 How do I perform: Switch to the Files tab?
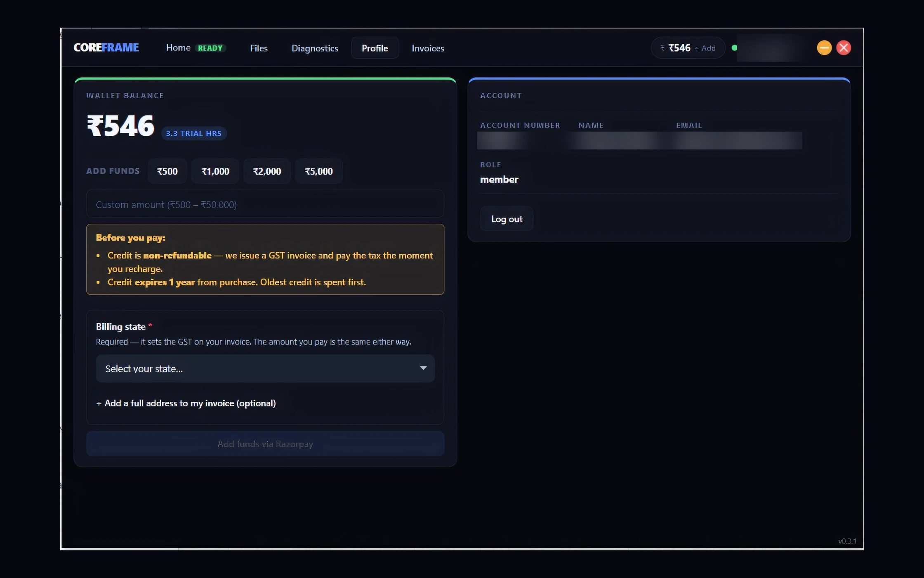tap(259, 48)
